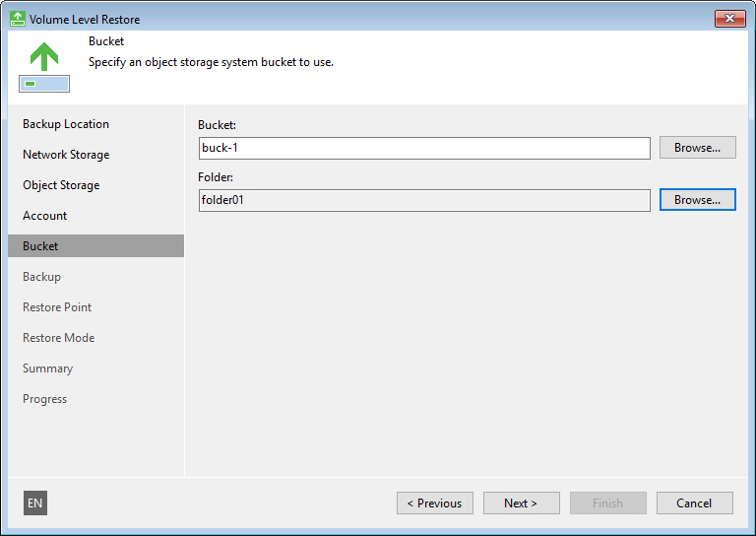Select the Summary step
Screen dimensions: 756x536
tap(47, 368)
